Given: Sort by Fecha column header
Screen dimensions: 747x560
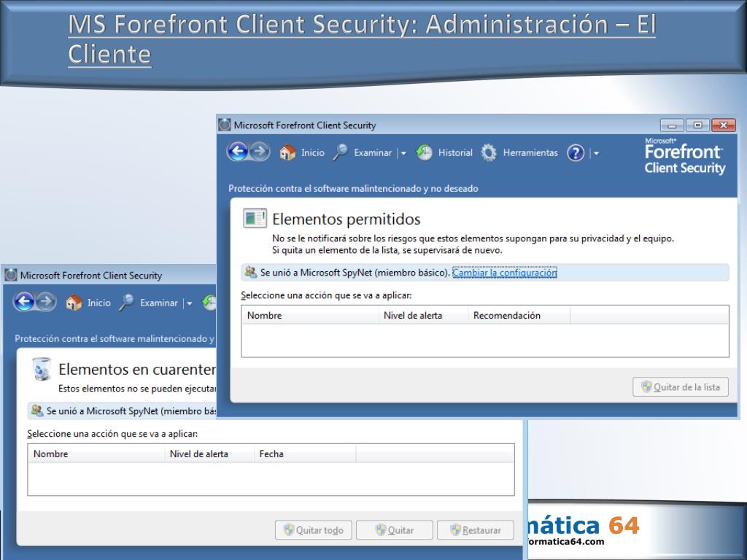Looking at the screenshot, I should pyautogui.click(x=306, y=454).
